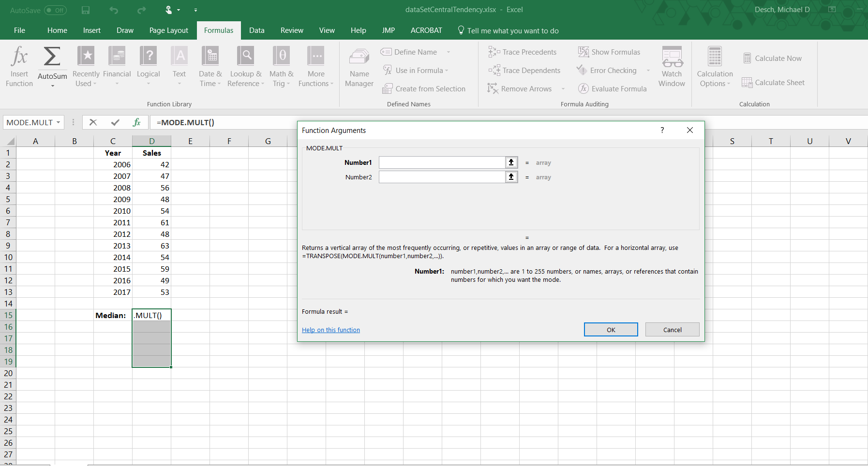Click Show Formulas in Formula Auditing
868x466 pixels.
610,52
